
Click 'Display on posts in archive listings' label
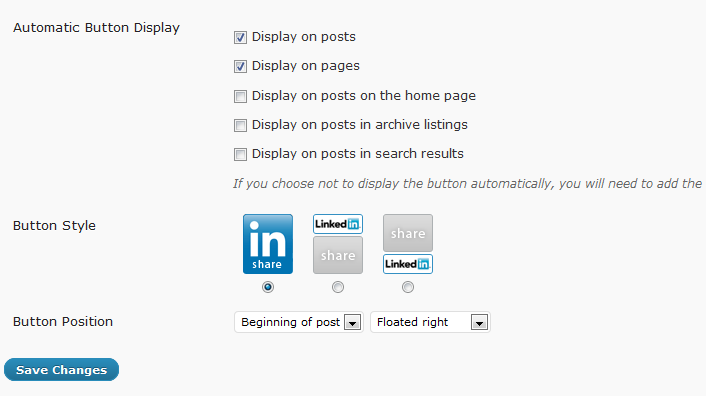click(x=360, y=125)
